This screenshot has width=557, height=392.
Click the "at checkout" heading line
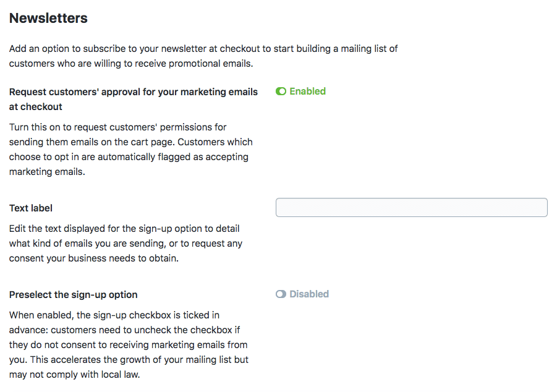[x=36, y=107]
